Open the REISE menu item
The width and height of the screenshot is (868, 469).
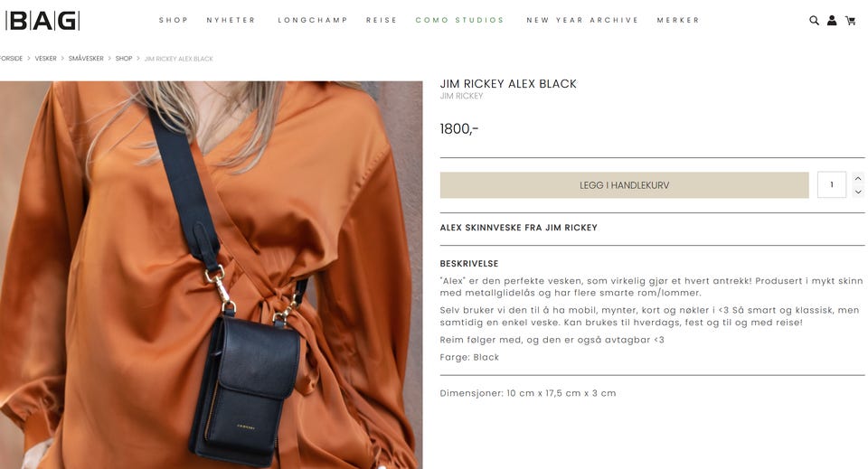382,20
